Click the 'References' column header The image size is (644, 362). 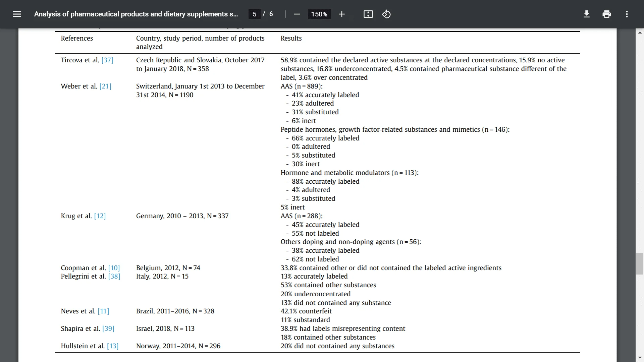tap(77, 38)
